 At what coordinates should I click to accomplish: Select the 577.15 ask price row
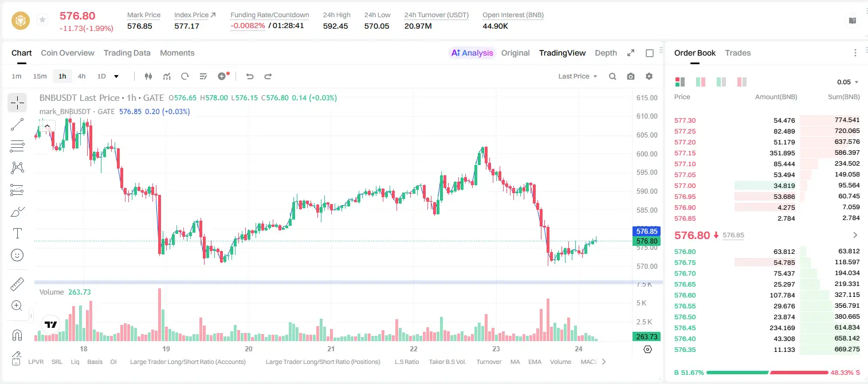point(767,153)
